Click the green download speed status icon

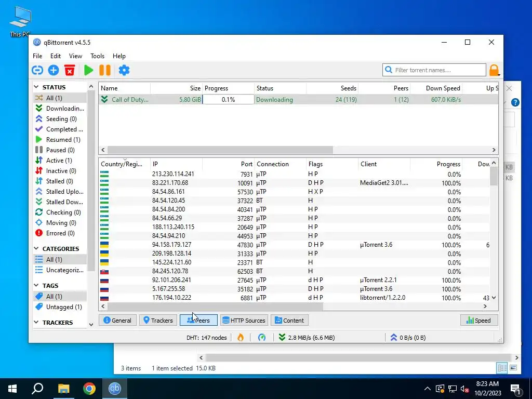(282, 338)
